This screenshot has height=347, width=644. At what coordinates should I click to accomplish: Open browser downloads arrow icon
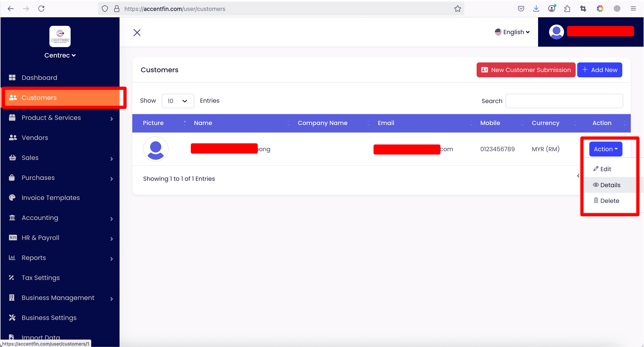536,9
